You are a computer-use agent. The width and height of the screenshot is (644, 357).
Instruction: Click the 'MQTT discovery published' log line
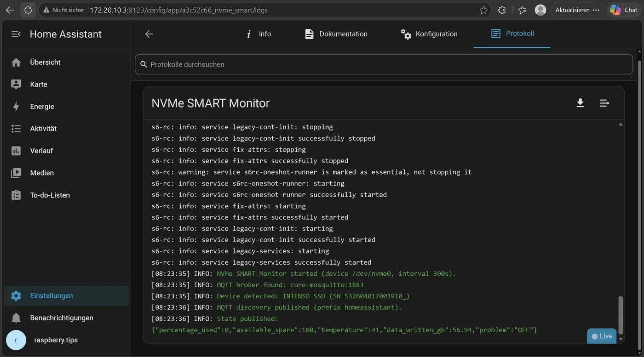click(x=277, y=307)
